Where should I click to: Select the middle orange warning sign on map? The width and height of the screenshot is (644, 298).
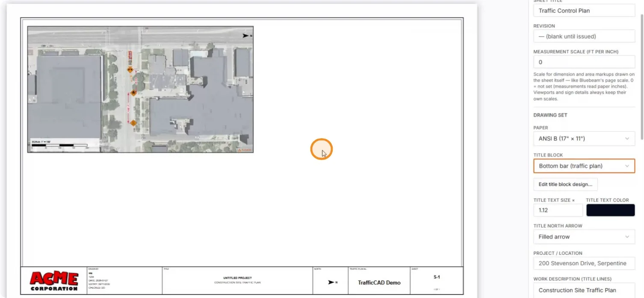(133, 92)
